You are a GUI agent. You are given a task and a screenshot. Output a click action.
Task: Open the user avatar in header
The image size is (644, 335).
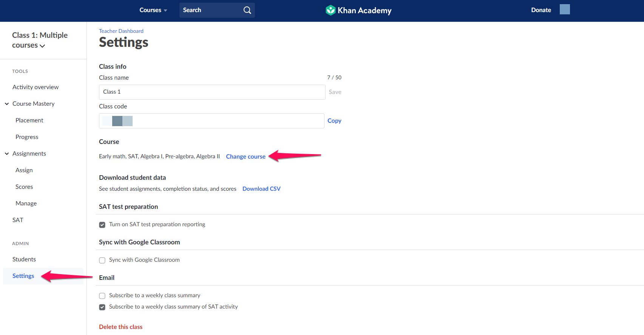click(x=565, y=9)
